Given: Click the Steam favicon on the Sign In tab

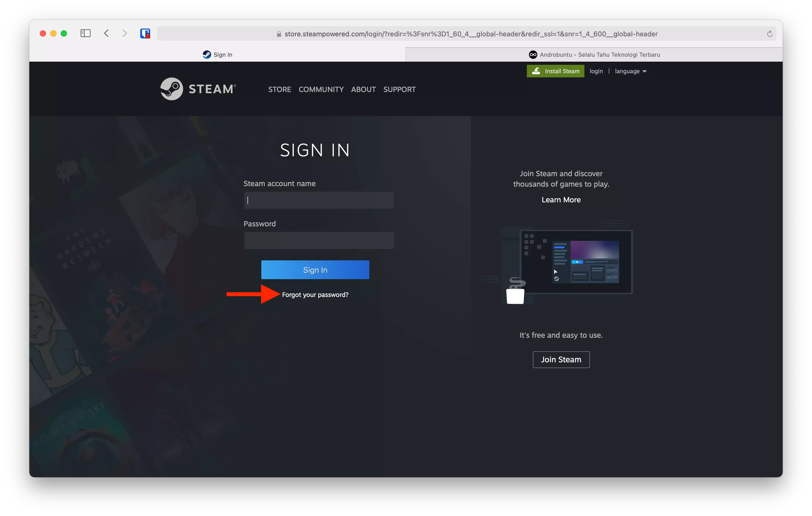Looking at the screenshot, I should tap(207, 54).
